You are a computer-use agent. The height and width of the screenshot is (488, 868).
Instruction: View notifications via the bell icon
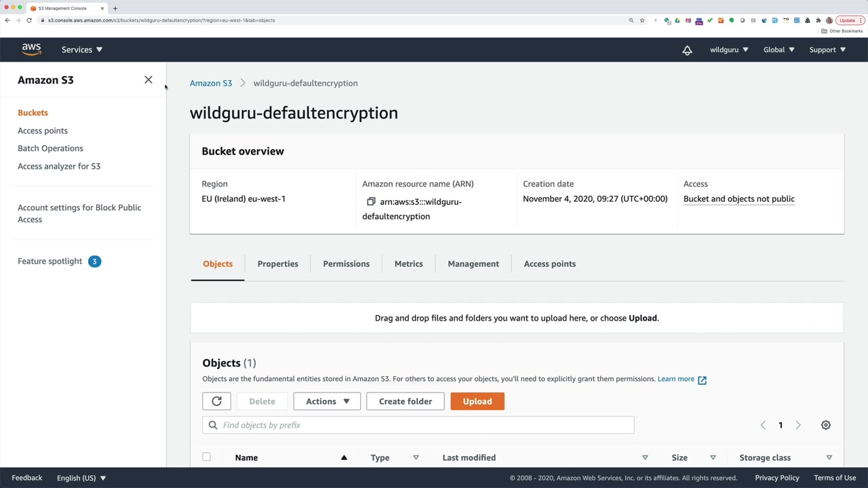(687, 49)
